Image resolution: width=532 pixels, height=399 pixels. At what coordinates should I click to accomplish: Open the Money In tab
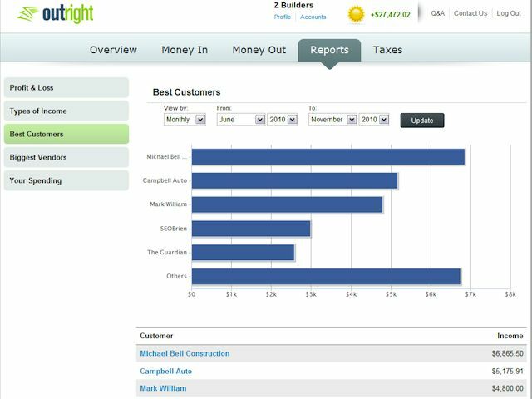pos(185,50)
